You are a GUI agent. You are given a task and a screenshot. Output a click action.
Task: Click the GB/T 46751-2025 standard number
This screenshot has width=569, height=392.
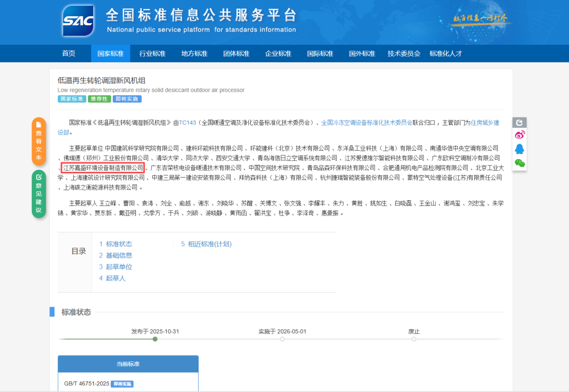point(87,384)
